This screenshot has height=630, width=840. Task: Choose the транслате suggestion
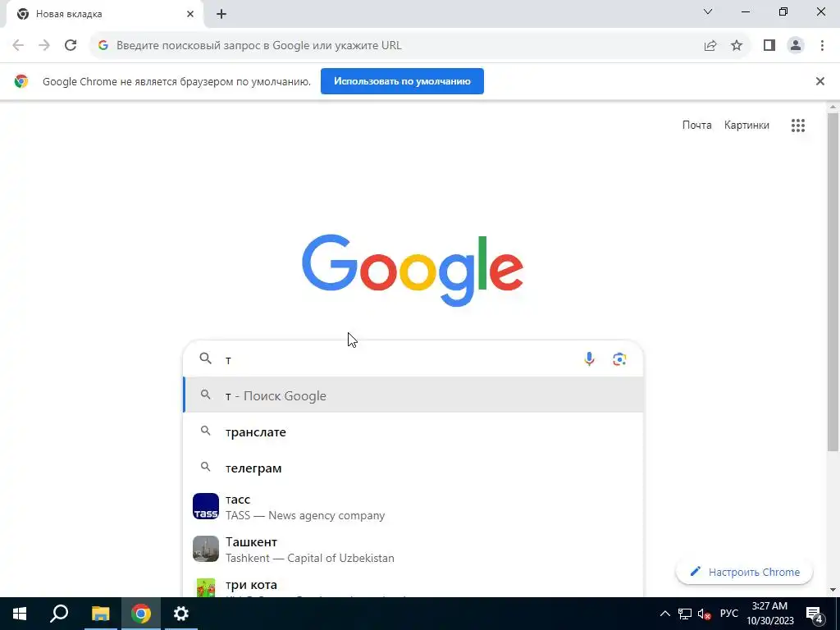pos(413,431)
